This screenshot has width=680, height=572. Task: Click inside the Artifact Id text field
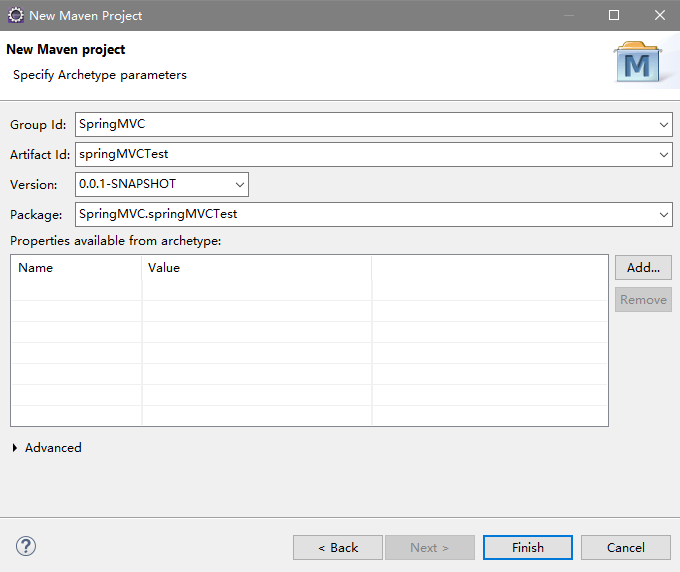point(366,154)
